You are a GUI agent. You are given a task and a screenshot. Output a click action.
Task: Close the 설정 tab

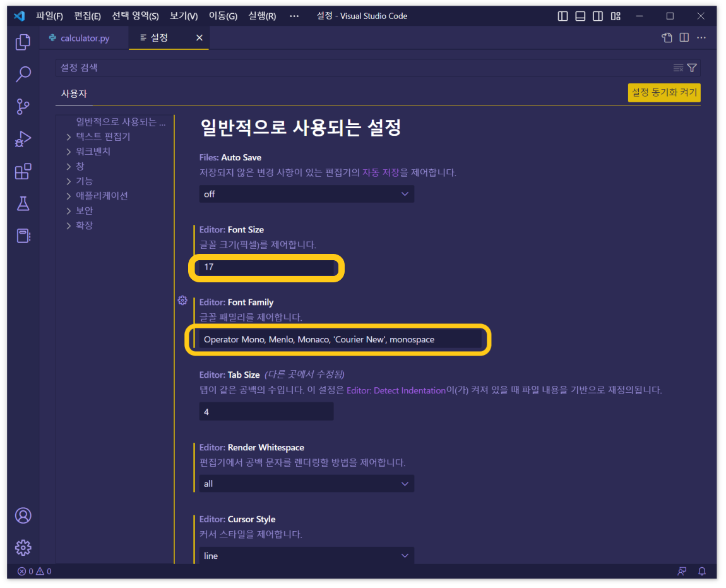pyautogui.click(x=199, y=37)
